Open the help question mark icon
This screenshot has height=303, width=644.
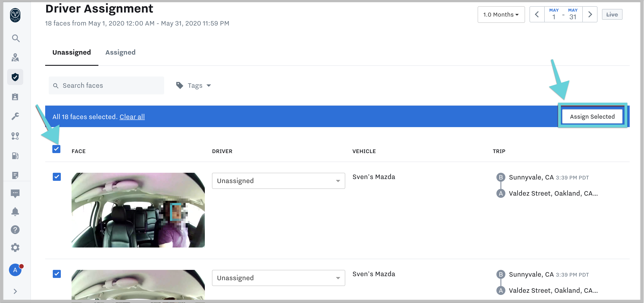(15, 230)
